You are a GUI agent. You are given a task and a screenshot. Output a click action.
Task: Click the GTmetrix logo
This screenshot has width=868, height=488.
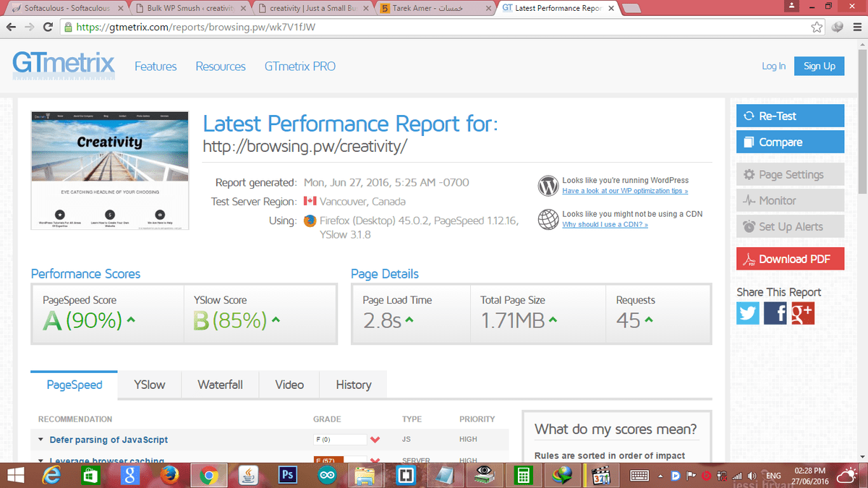64,65
